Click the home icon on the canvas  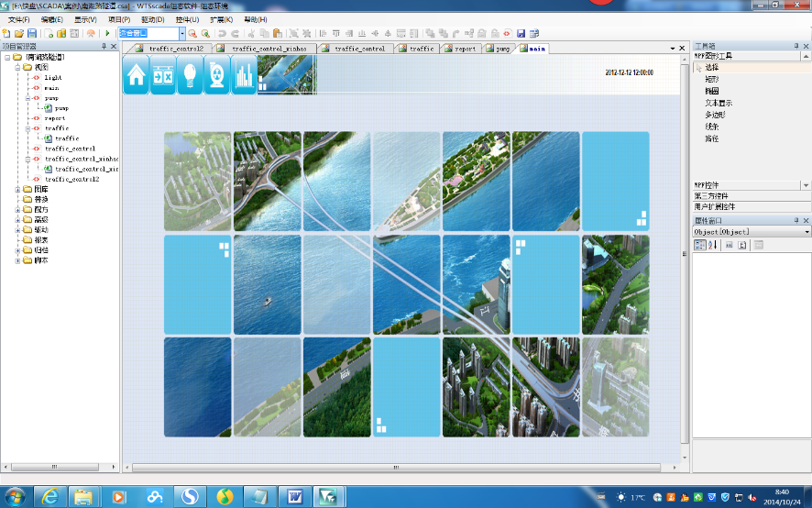(137, 75)
